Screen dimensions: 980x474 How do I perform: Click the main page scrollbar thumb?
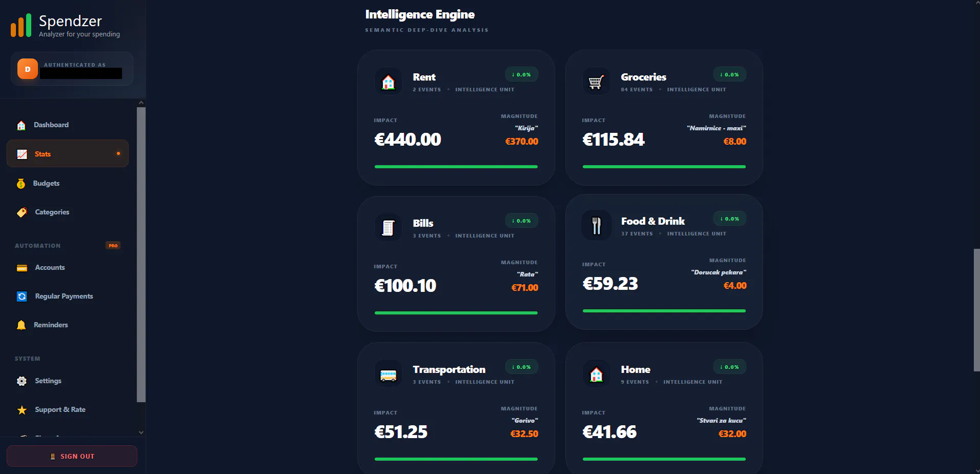pyautogui.click(x=976, y=310)
